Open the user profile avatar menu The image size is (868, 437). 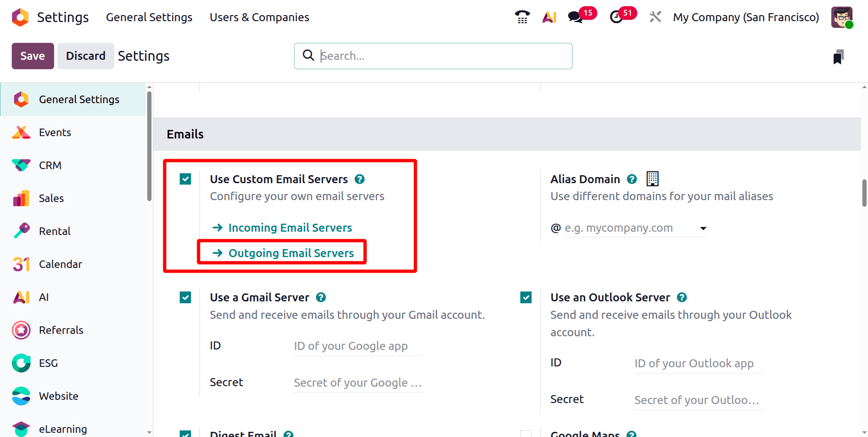point(842,17)
